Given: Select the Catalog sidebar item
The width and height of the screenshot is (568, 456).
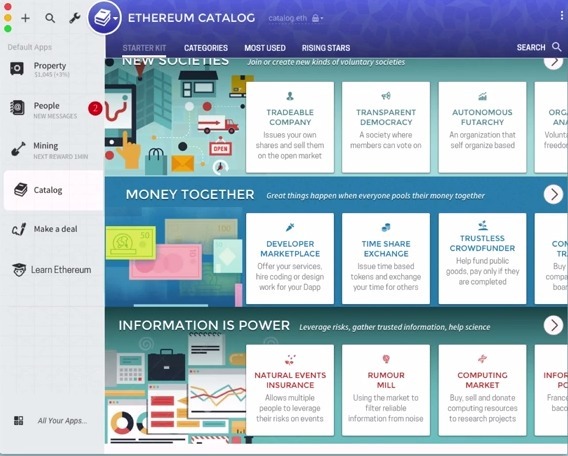Looking at the screenshot, I should [54, 190].
